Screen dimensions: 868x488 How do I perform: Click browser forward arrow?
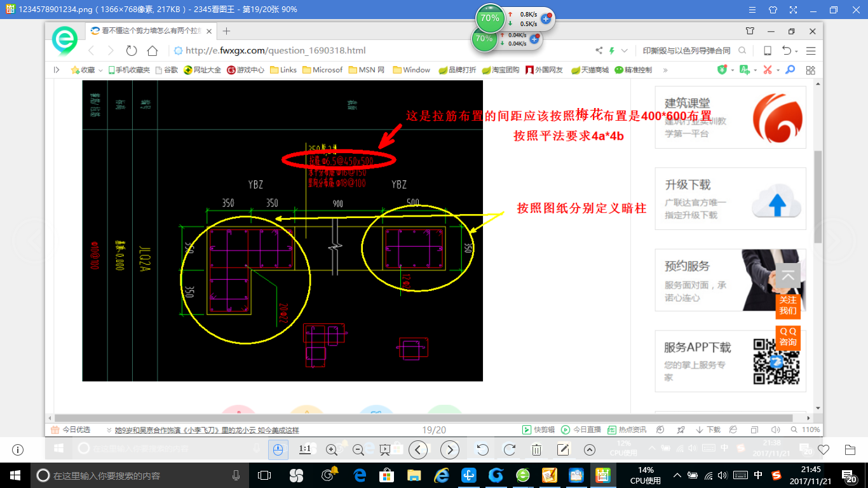[x=111, y=50]
